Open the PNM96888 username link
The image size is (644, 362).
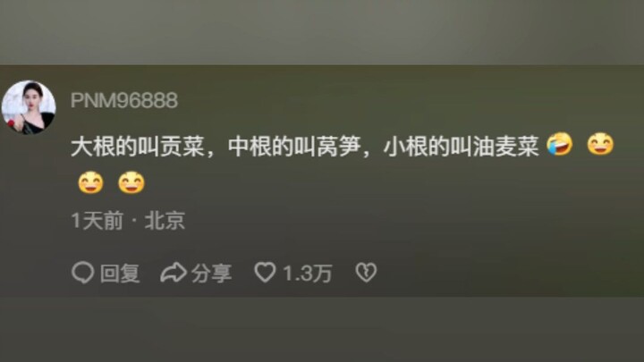124,100
